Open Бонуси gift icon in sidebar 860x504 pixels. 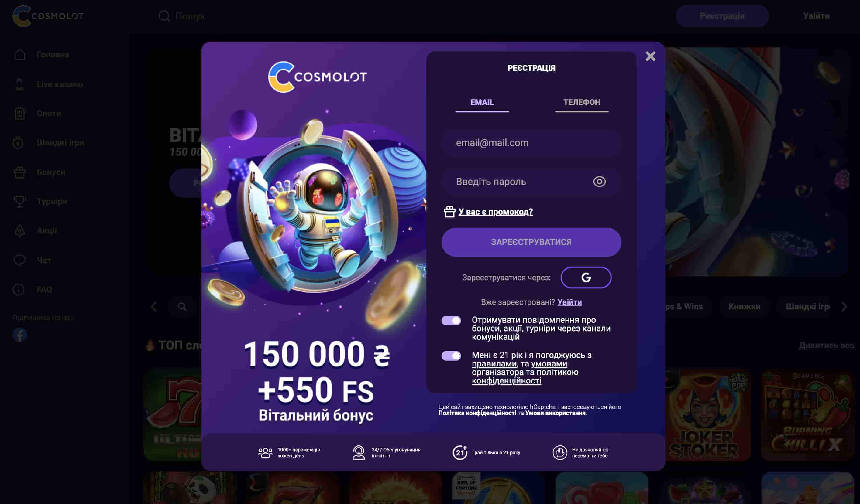(x=20, y=172)
